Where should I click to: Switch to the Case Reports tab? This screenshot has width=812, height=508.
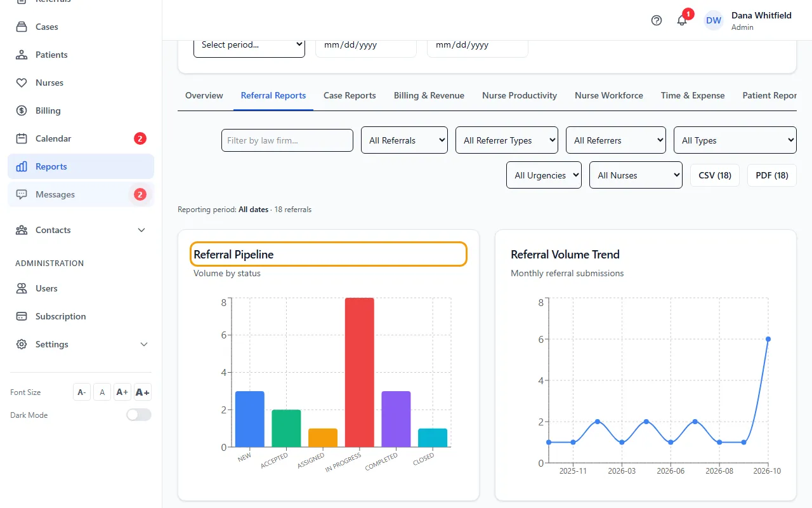pyautogui.click(x=350, y=95)
